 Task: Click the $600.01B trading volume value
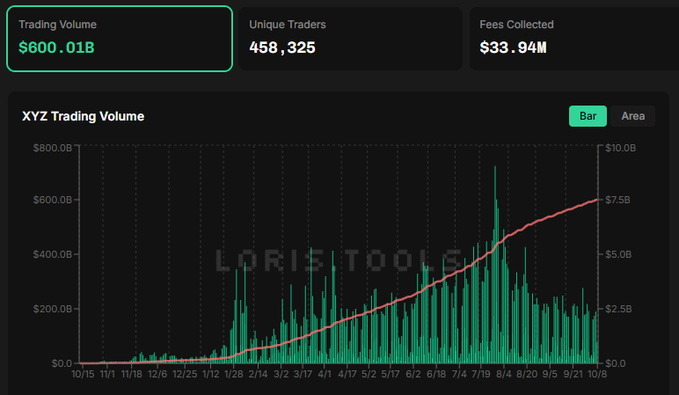56,48
